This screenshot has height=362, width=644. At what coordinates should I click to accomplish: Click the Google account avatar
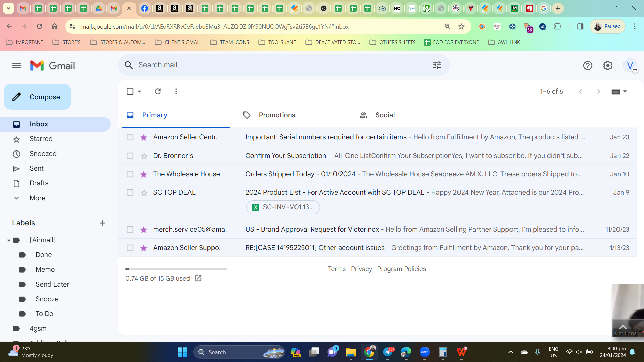(x=630, y=65)
